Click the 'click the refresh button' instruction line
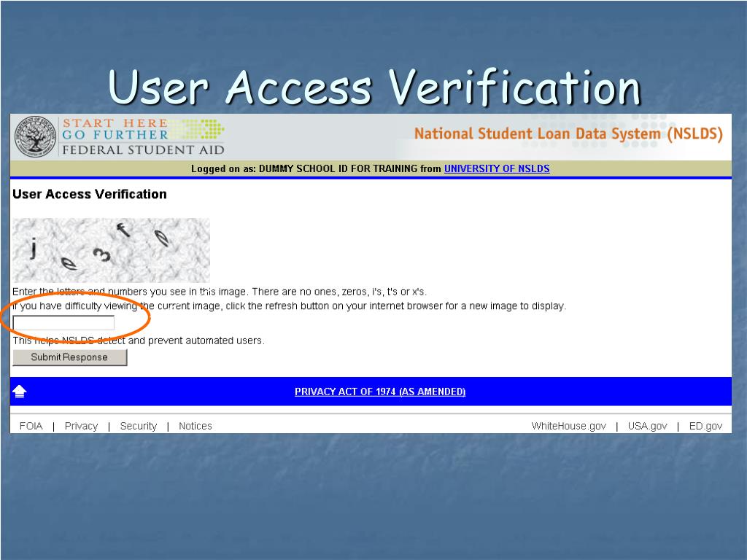This screenshot has width=747, height=560. click(x=289, y=306)
